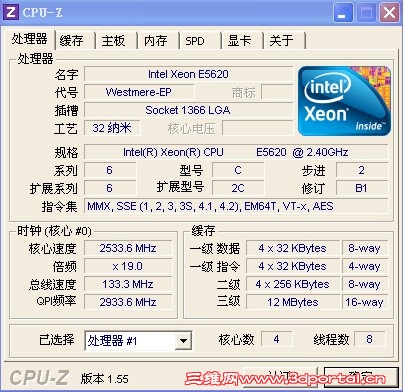This screenshot has height=392, width=405.
Task: Click the empty 核心电压 field
Action: pyautogui.click(x=257, y=128)
